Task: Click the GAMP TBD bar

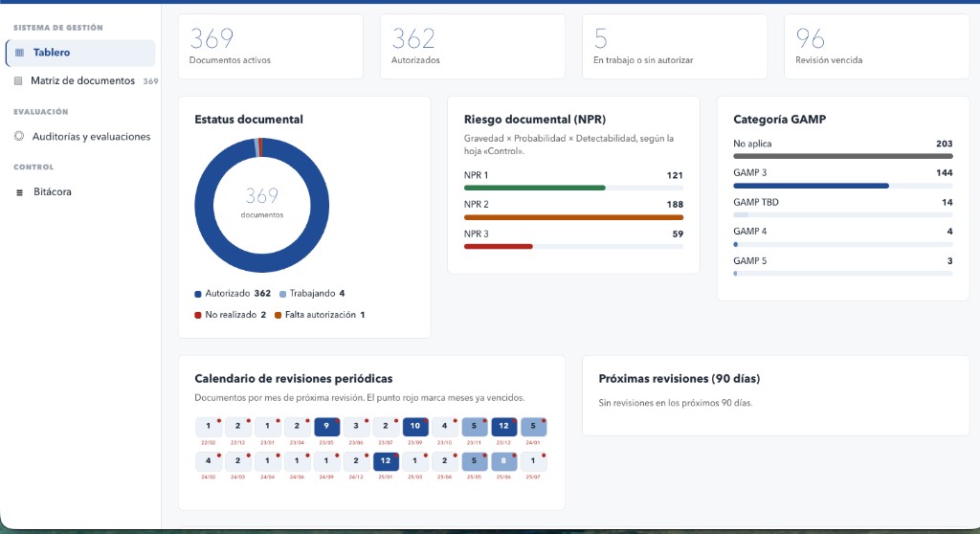Action: point(842,215)
